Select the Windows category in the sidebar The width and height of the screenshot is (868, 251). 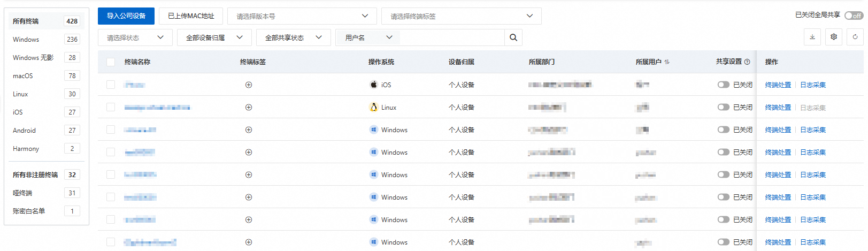click(x=46, y=39)
